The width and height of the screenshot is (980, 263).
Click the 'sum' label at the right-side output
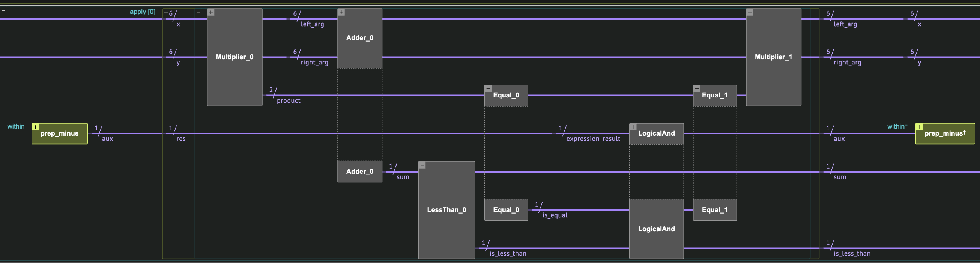coord(840,177)
